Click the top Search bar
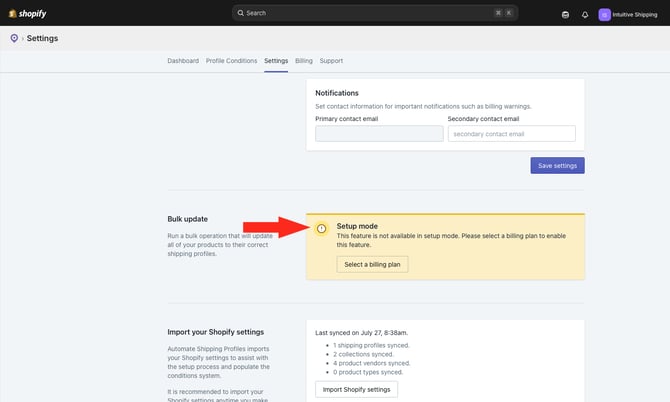 tap(375, 13)
